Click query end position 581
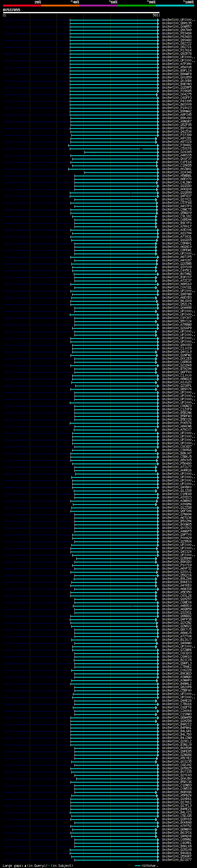Image resolution: width=197 pixels, height=868 pixels. [x=155, y=15]
